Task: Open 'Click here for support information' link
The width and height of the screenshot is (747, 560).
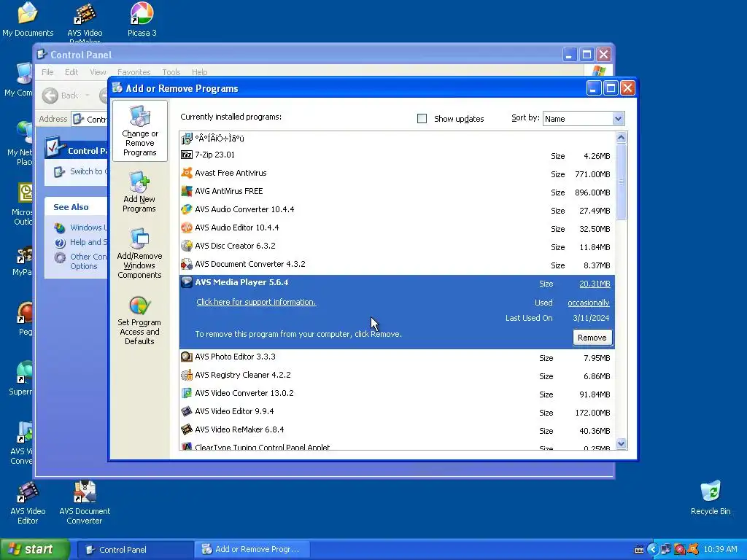Action: [256, 302]
